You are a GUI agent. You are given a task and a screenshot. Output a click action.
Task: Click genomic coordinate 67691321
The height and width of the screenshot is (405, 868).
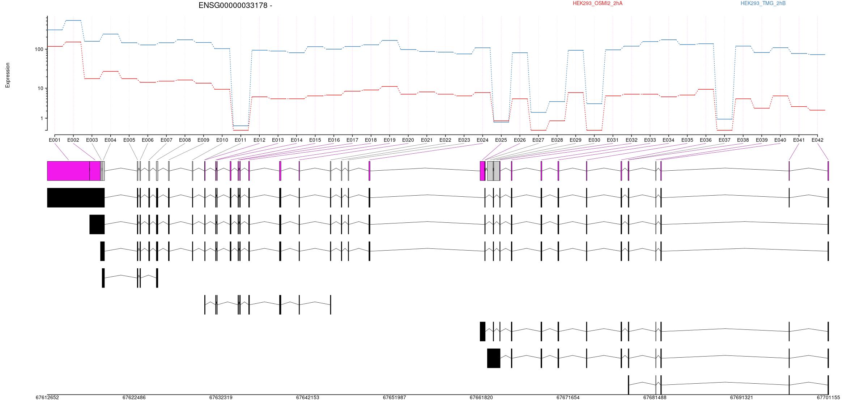tap(742, 397)
